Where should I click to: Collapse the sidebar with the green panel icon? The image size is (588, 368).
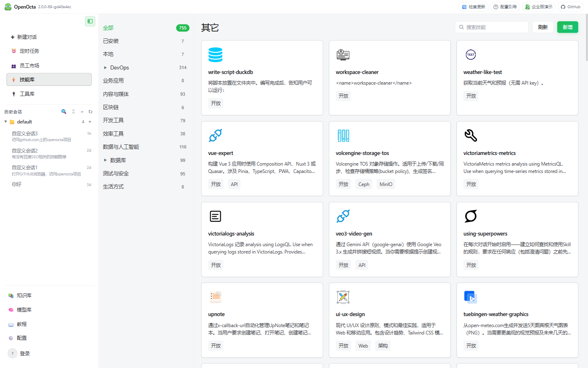click(90, 21)
